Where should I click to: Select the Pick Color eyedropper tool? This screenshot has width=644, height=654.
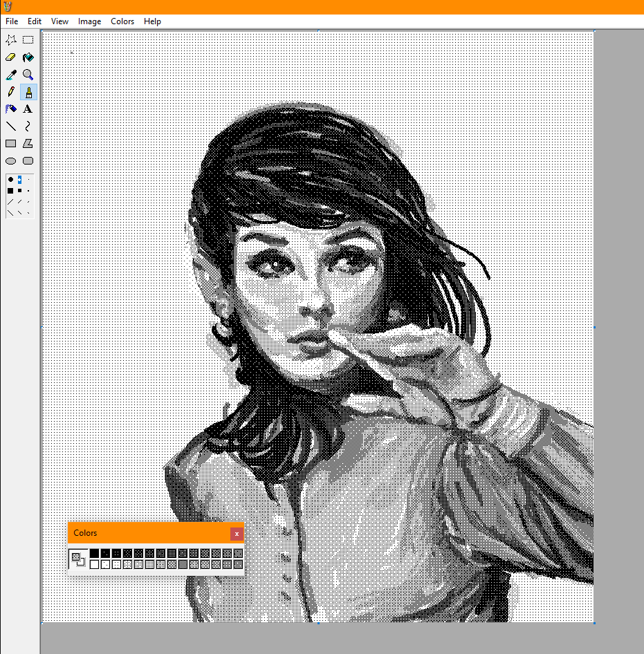tap(11, 75)
